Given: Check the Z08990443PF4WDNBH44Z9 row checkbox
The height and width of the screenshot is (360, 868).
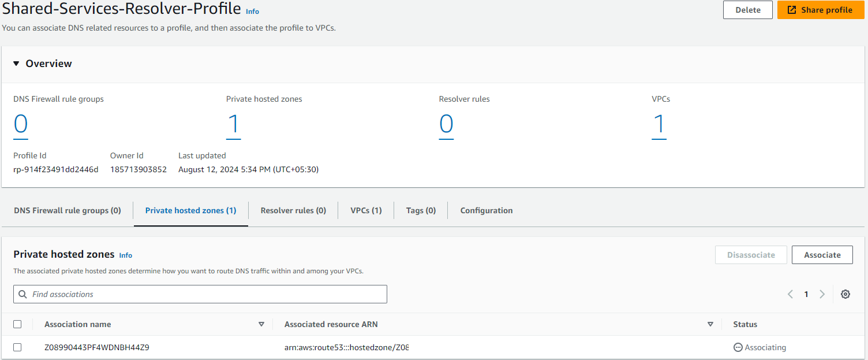Looking at the screenshot, I should tap(17, 347).
